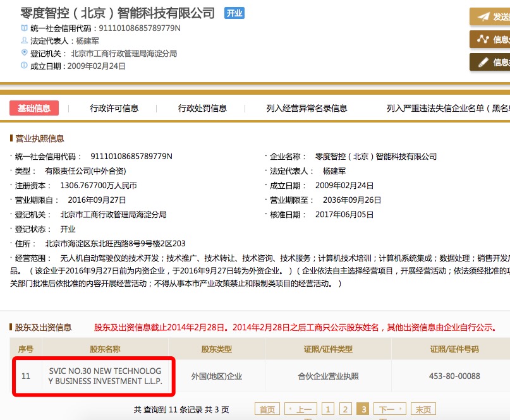This screenshot has height=420, width=510.
Task: Click the 上一 previous page button
Action: click(301, 409)
